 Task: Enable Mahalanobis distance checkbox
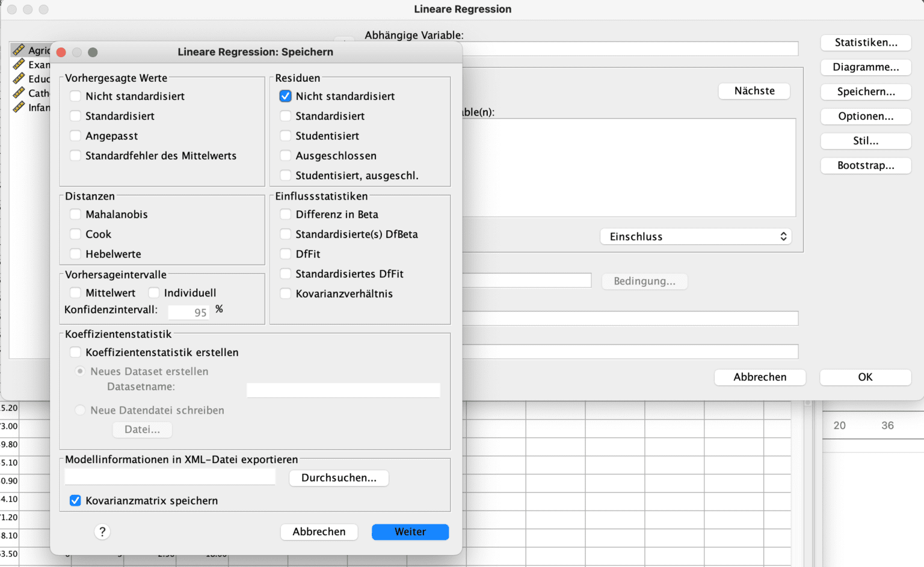point(76,215)
